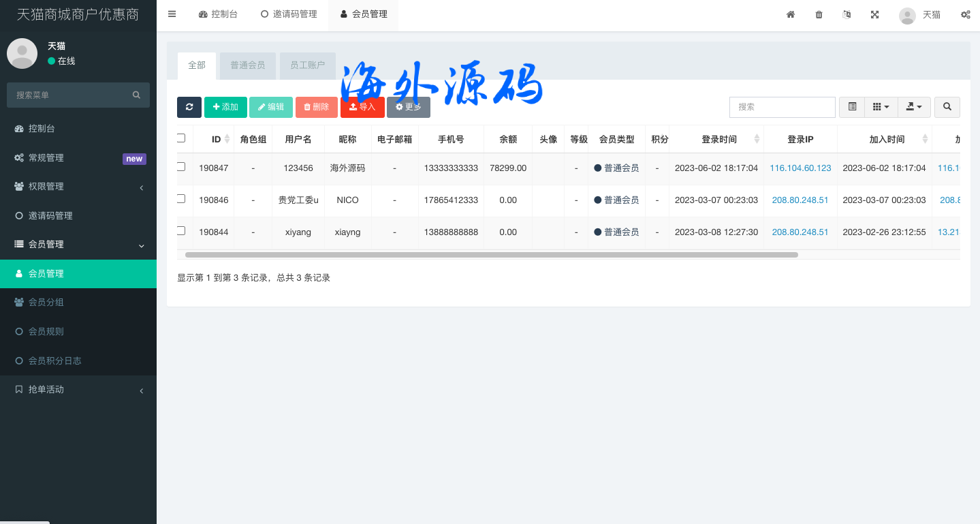This screenshot has width=980, height=524.
Task: Open the export dropdown button
Action: pos(914,107)
